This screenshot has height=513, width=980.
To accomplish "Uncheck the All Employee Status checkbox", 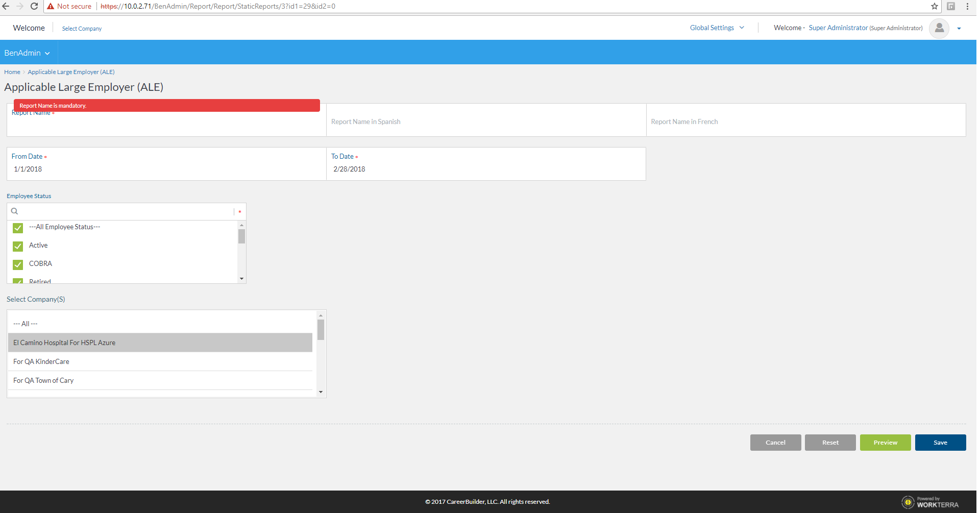I will [x=18, y=228].
